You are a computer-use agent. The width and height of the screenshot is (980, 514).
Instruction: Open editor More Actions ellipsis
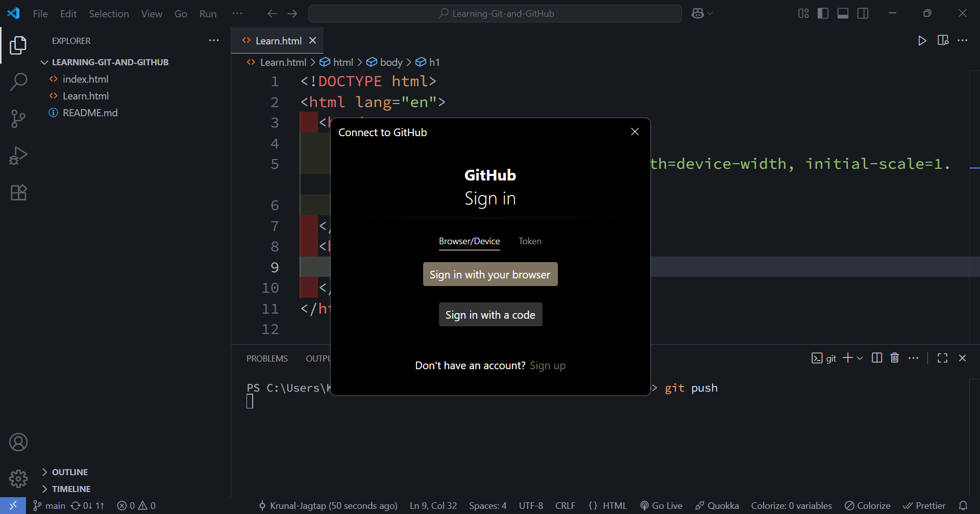(963, 41)
